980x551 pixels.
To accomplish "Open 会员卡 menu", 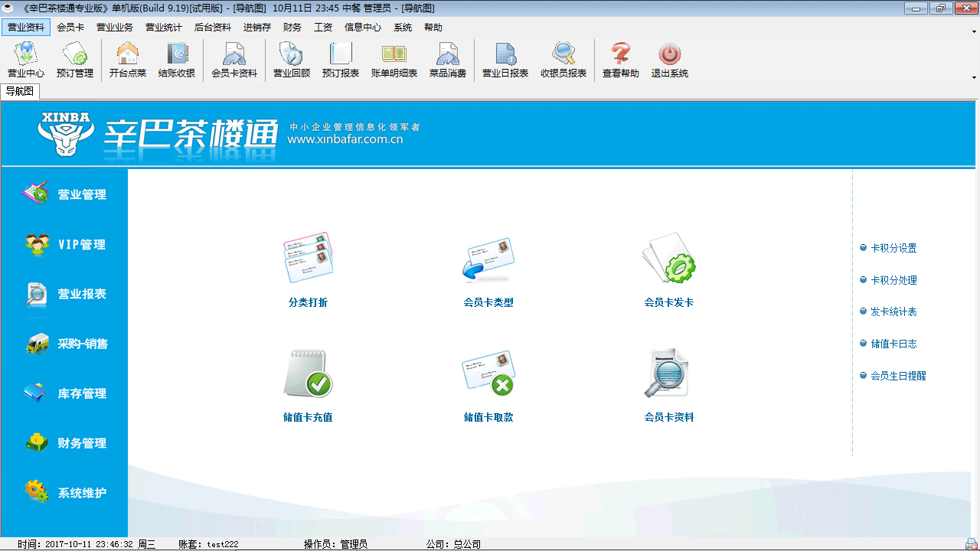I will [70, 27].
